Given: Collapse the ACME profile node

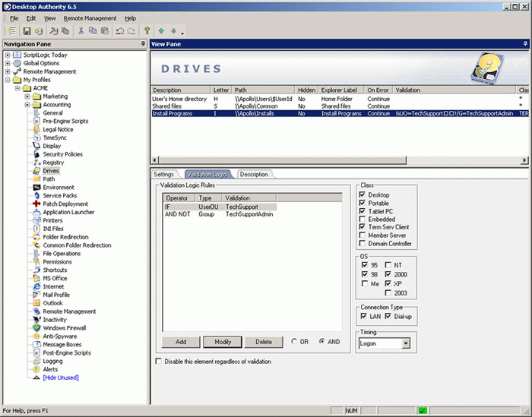Looking at the screenshot, I should [x=17, y=88].
